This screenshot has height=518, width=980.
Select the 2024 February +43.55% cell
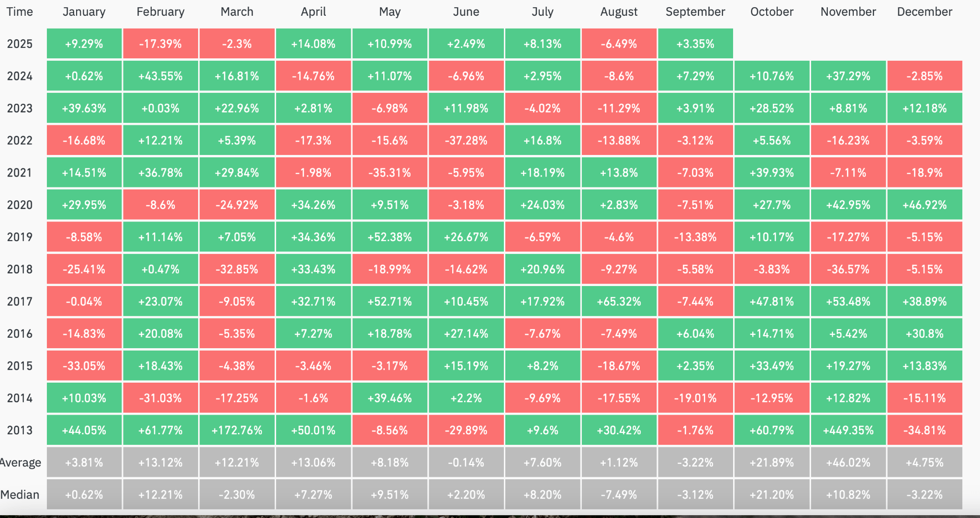click(x=160, y=76)
